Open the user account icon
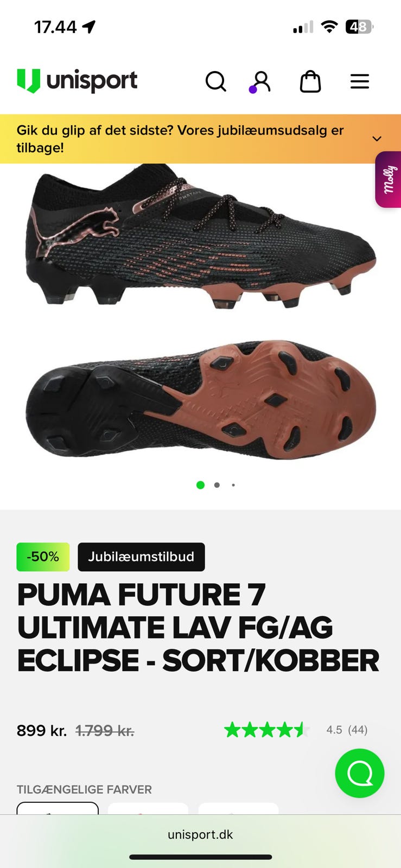Image resolution: width=401 pixels, height=868 pixels. (260, 82)
